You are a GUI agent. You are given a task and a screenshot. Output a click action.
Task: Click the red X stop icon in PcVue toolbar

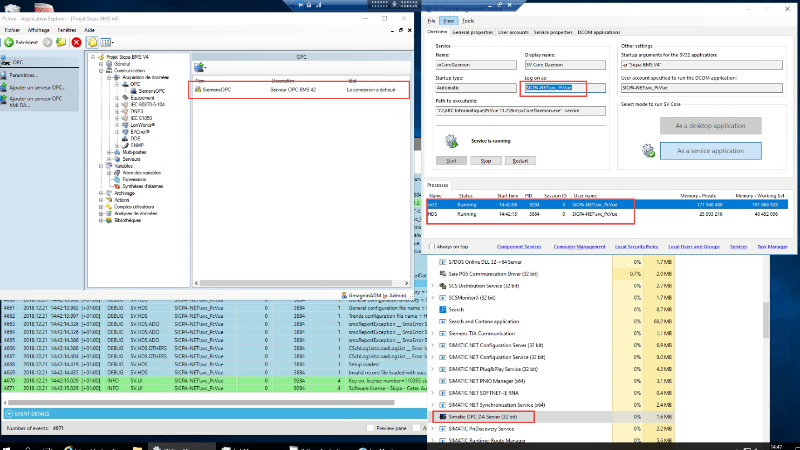point(77,42)
